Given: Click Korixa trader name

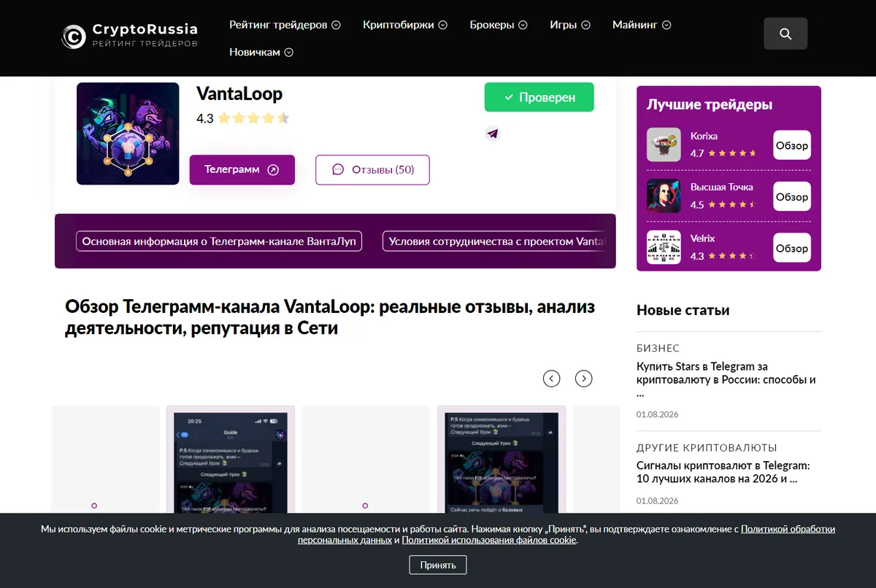Looking at the screenshot, I should click(x=704, y=136).
